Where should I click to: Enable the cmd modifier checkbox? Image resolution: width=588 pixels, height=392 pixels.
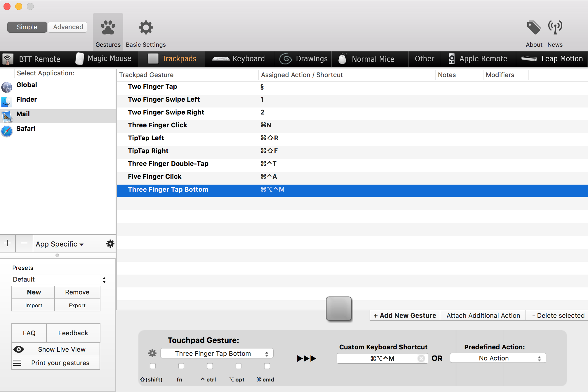tap(267, 366)
